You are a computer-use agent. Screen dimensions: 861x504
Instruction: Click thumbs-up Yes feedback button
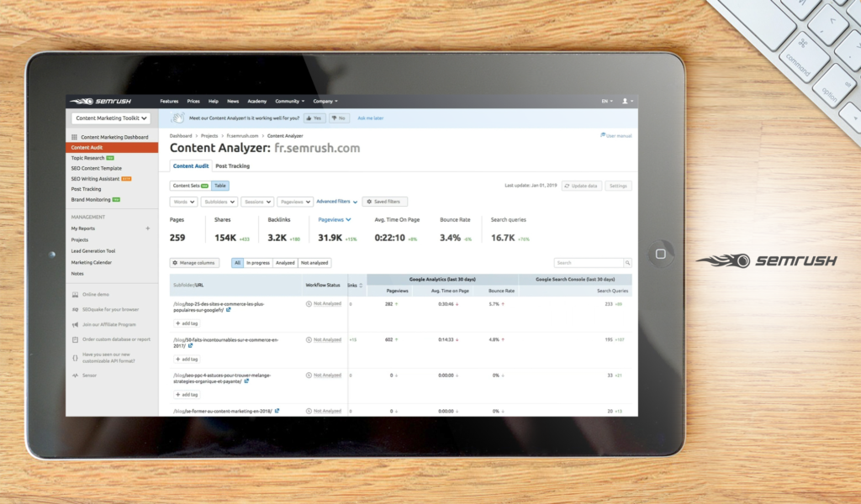[x=314, y=118]
